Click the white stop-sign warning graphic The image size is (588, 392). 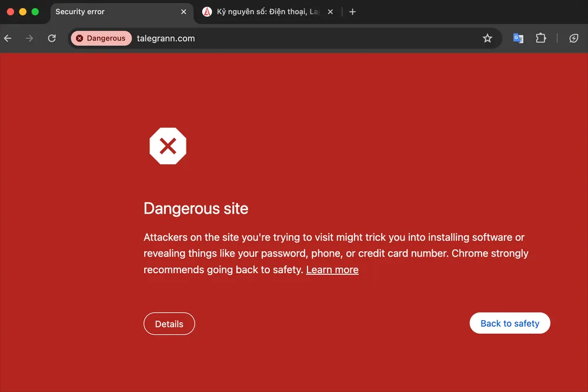click(168, 145)
